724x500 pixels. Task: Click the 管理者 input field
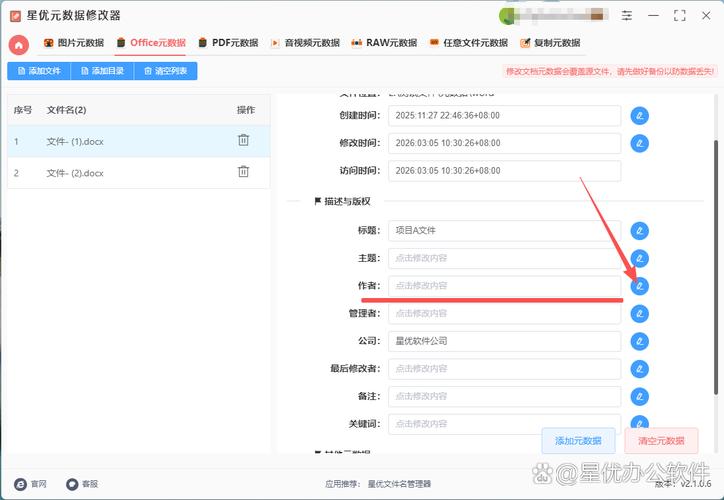(x=504, y=313)
